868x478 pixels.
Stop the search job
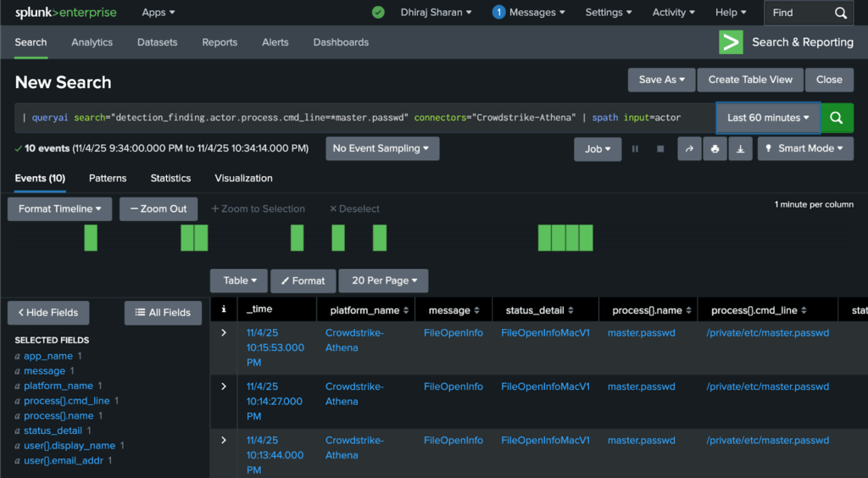(x=660, y=149)
